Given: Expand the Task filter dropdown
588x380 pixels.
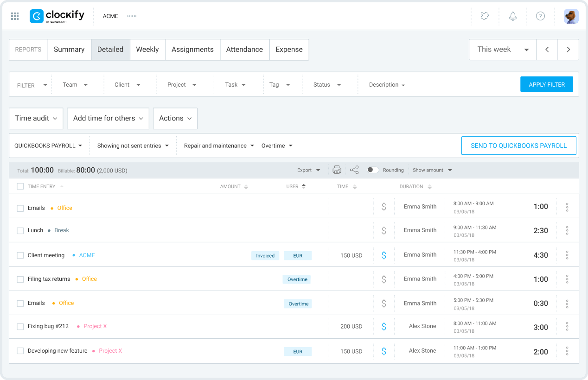Looking at the screenshot, I should pyautogui.click(x=236, y=85).
